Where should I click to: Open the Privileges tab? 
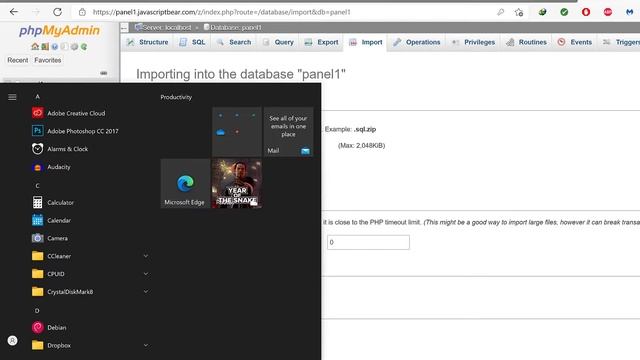click(x=473, y=42)
